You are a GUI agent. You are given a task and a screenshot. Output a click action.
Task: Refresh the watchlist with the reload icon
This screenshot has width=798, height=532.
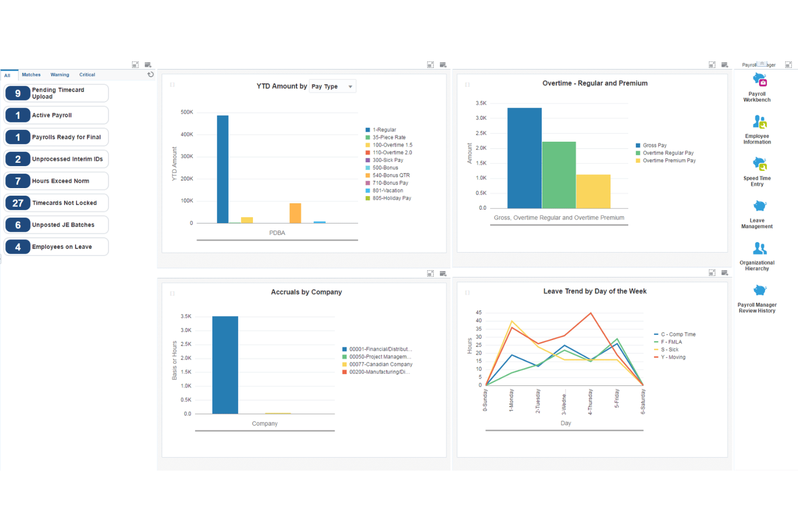tap(150, 75)
